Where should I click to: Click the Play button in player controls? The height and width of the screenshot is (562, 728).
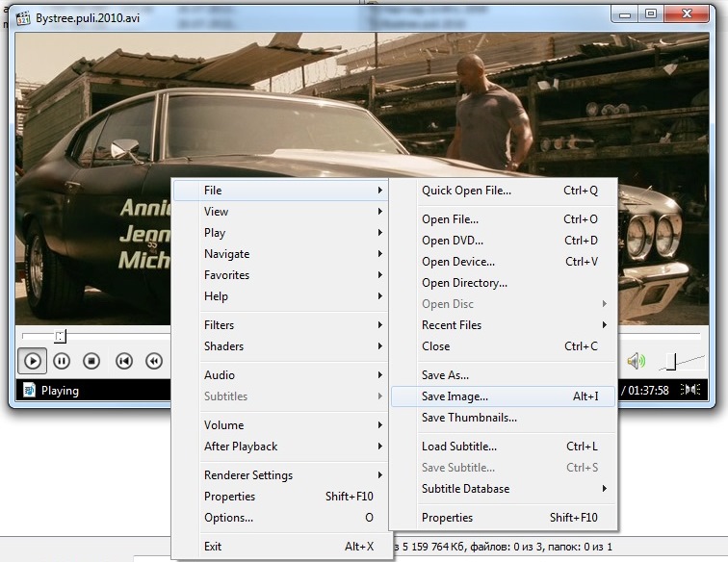[x=33, y=361]
